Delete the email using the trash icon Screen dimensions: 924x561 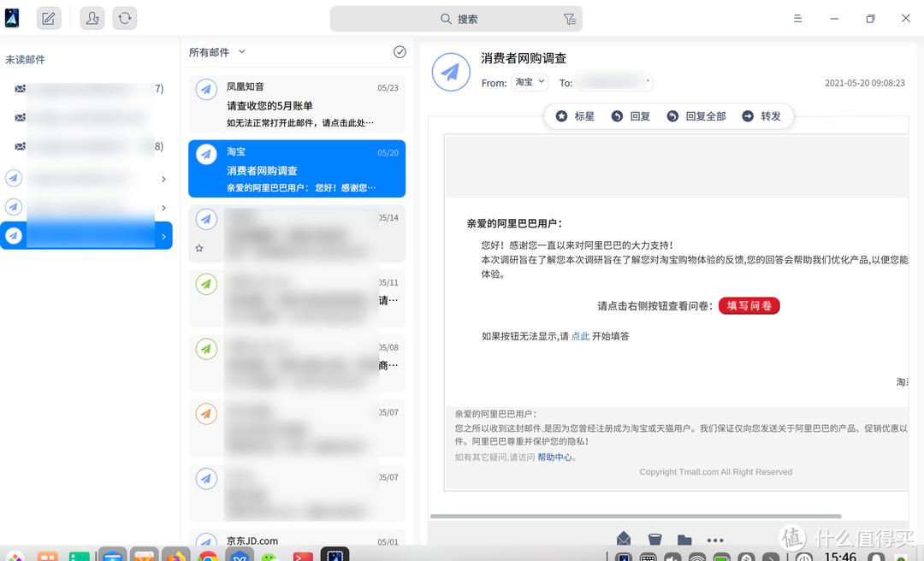click(654, 539)
